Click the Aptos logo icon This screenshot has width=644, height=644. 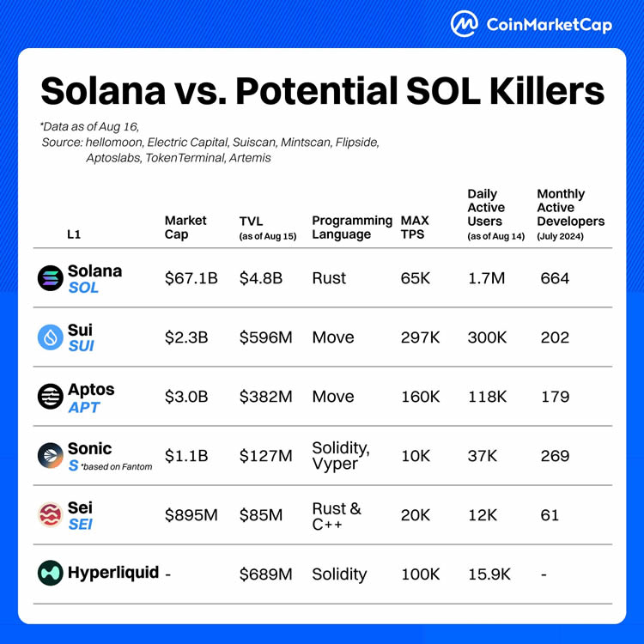coord(50,397)
